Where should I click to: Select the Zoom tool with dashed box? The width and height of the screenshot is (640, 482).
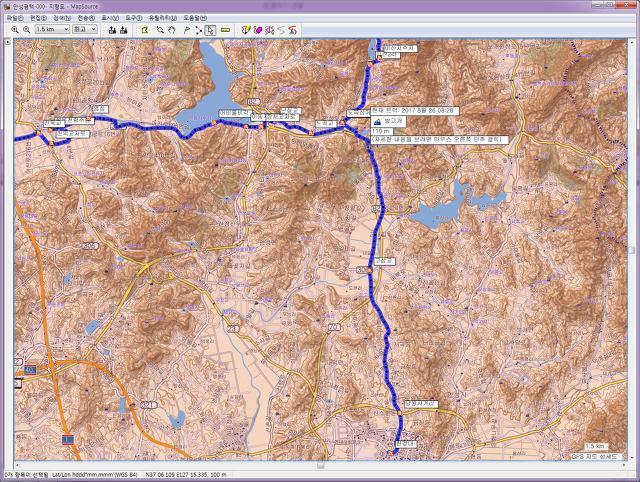(x=160, y=30)
